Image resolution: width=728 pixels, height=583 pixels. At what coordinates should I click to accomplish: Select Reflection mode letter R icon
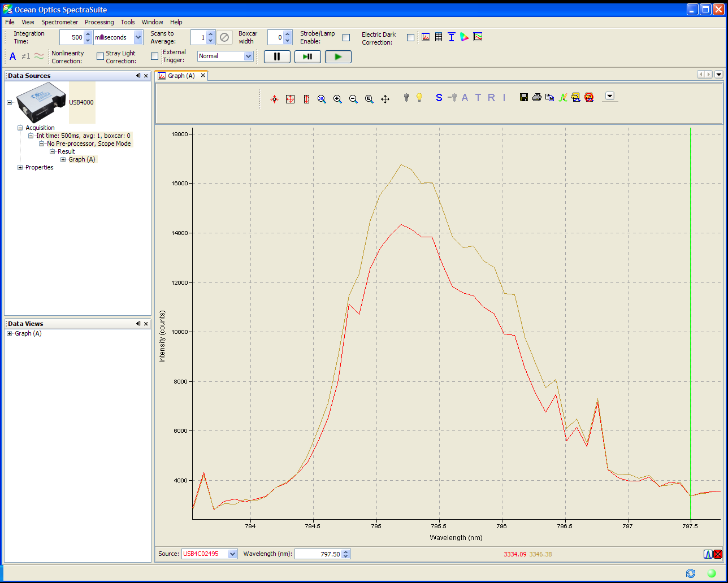tap(491, 98)
